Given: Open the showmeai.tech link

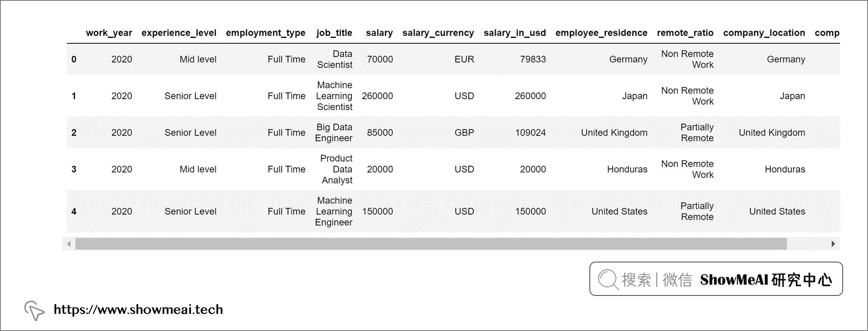Looking at the screenshot, I should coord(138,310).
